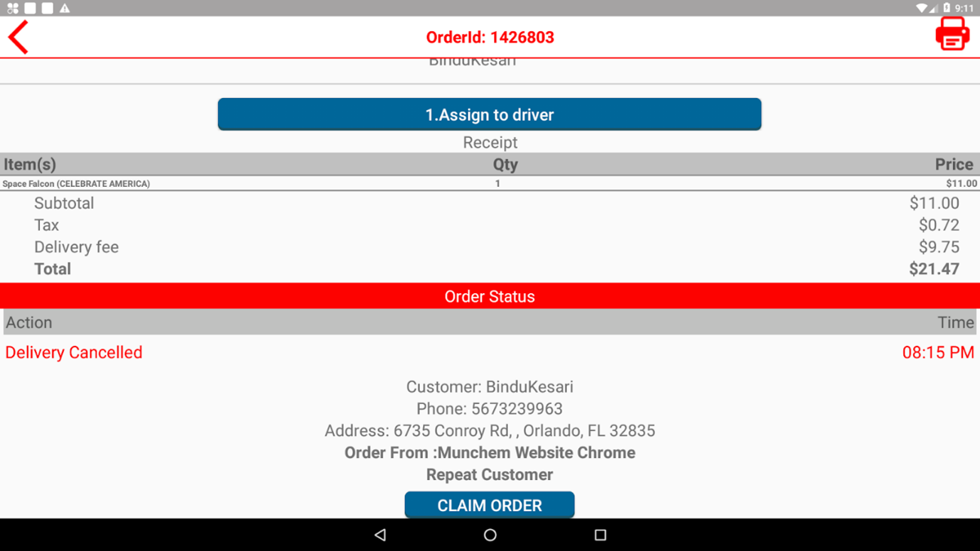The image size is (980, 551).
Task: Print the order with the printer icon
Action: [952, 34]
